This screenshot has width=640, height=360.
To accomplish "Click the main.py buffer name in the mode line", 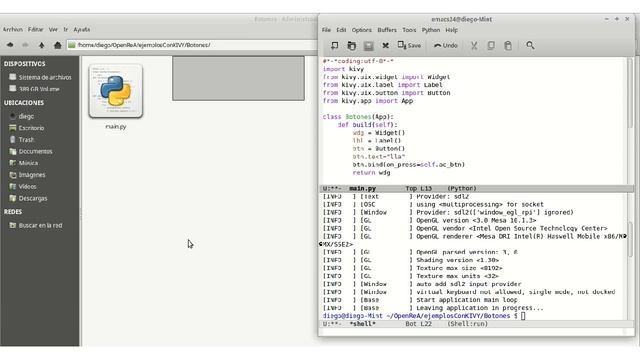I will pyautogui.click(x=362, y=189).
